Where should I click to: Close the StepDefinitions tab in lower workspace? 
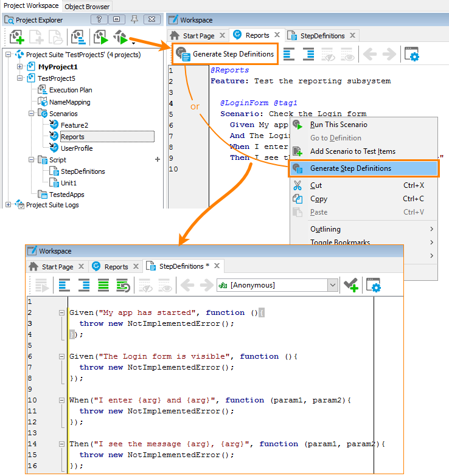[216, 266]
